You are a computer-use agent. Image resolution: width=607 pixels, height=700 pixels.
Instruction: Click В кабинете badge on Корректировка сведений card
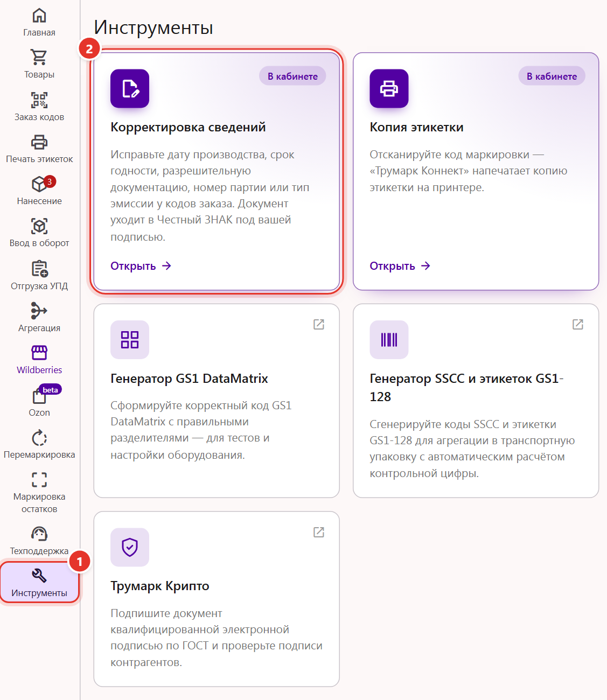tap(292, 76)
